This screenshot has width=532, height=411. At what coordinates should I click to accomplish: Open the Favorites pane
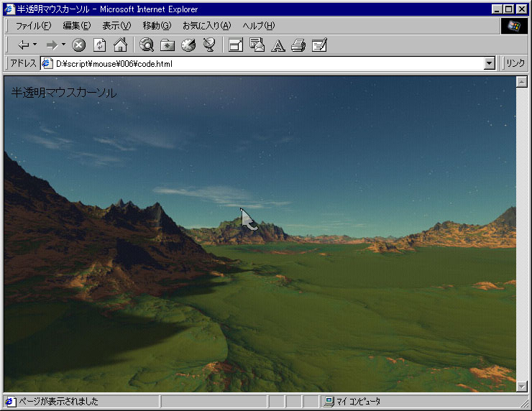point(168,45)
